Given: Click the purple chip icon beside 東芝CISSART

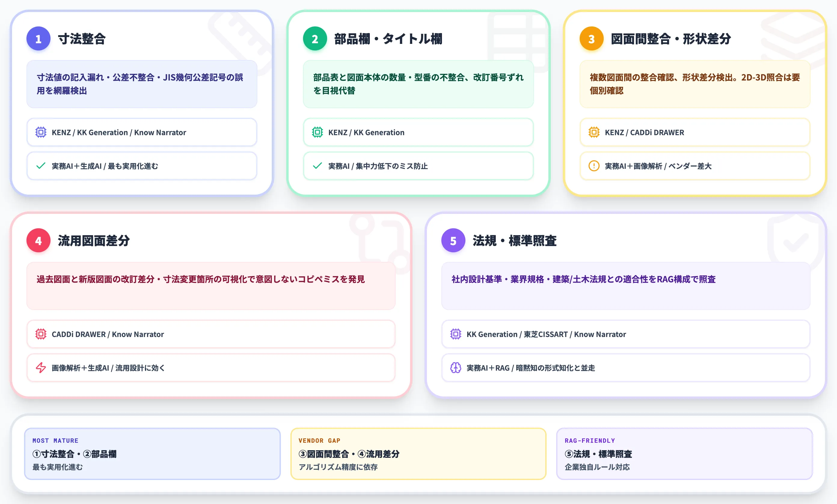Looking at the screenshot, I should pos(455,334).
